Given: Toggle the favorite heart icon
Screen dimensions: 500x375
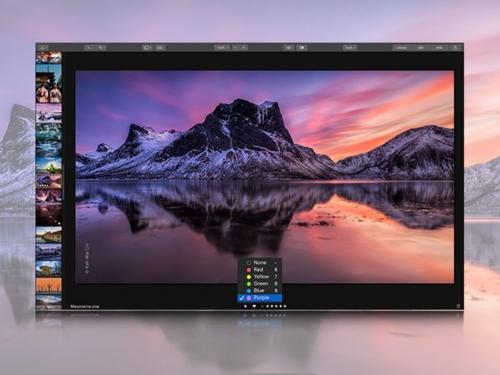Looking at the screenshot, I should point(254,306).
